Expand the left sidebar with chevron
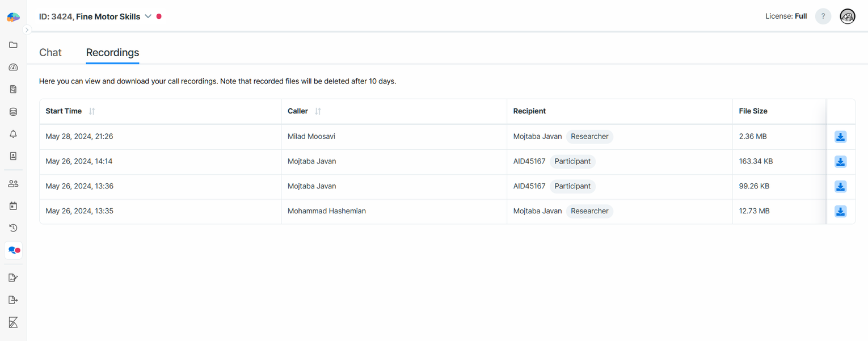This screenshot has height=341, width=868. click(27, 30)
